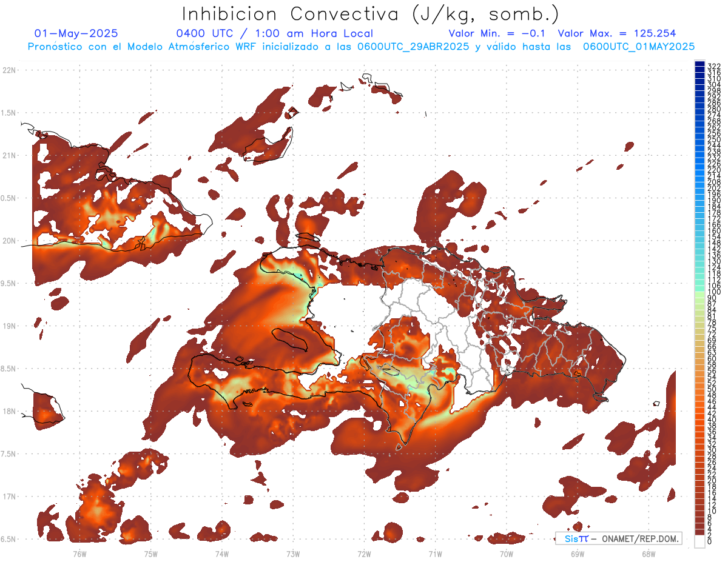This screenshot has height=562, width=728.
Task: Click the '17N' latitude label
Action: 8,497
